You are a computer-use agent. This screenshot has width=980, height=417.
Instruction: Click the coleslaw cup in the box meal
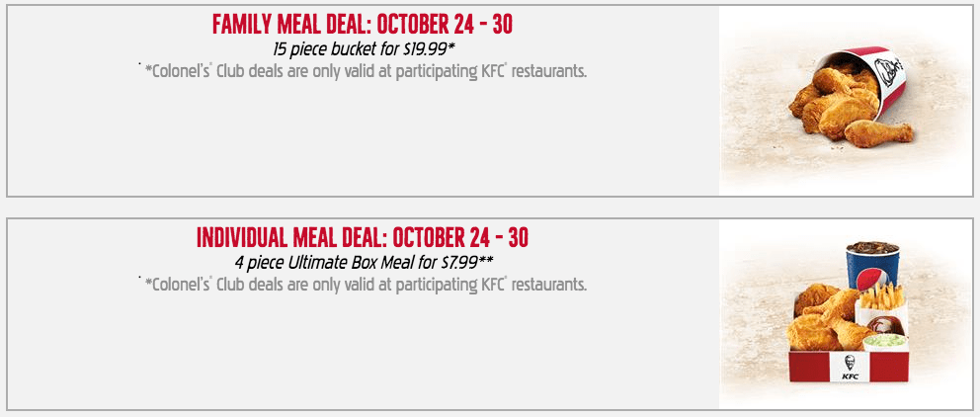pyautogui.click(x=885, y=343)
